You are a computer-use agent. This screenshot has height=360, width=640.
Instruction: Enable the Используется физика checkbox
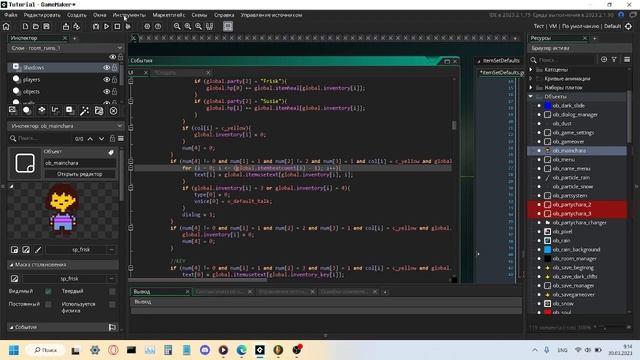(112, 304)
